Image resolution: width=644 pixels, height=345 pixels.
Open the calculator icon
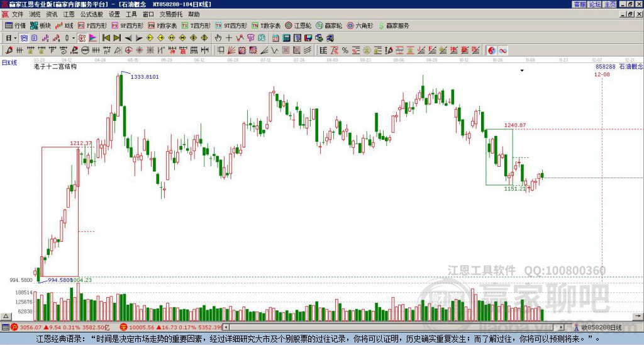[286, 38]
